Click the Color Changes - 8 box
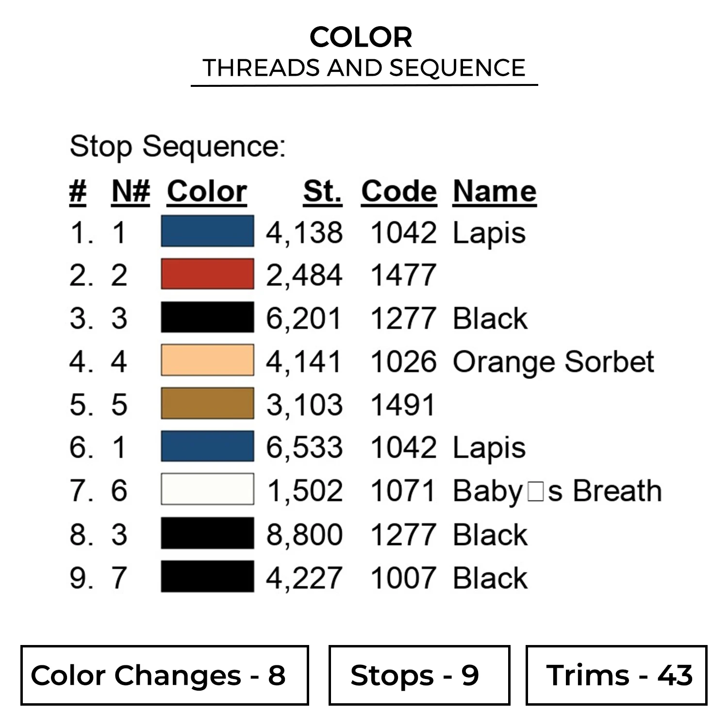This screenshot has width=728, height=728. pyautogui.click(x=165, y=675)
